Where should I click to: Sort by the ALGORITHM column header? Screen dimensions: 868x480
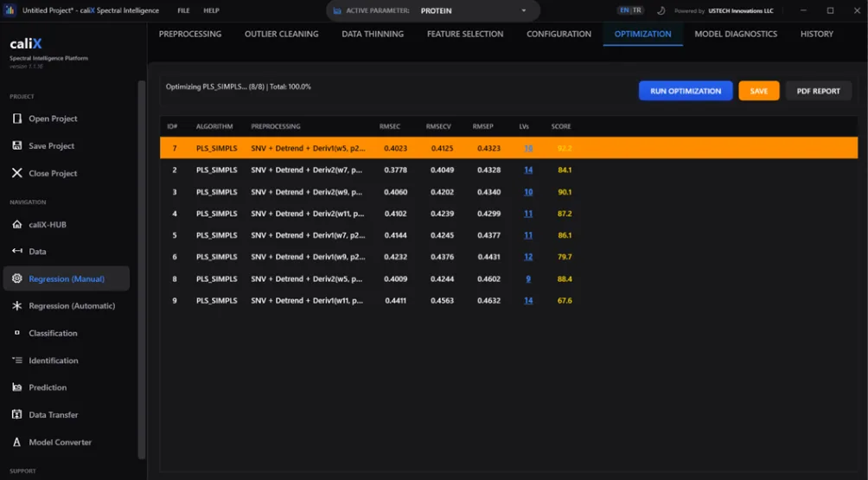[x=214, y=126]
